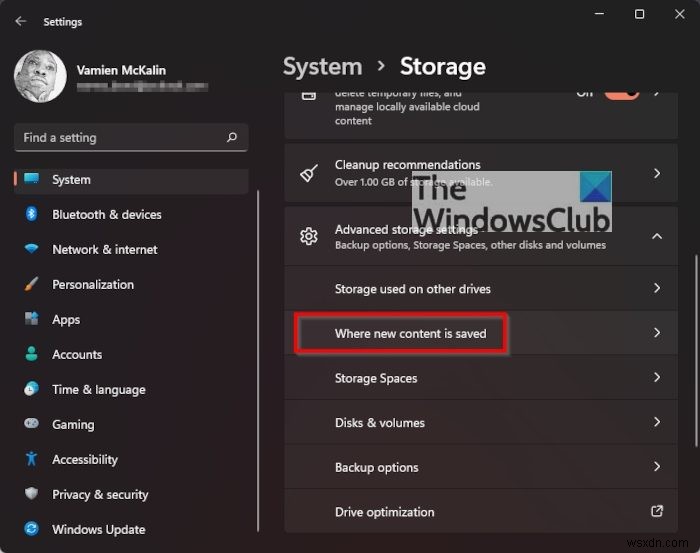Open System category label

click(x=71, y=179)
